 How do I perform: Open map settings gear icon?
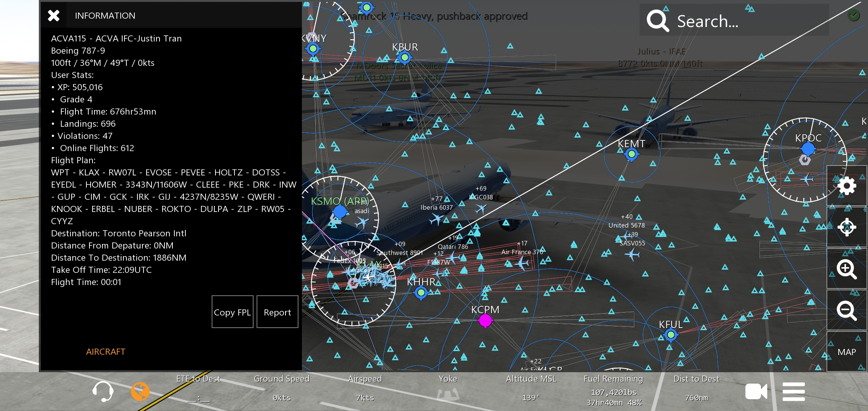847,186
